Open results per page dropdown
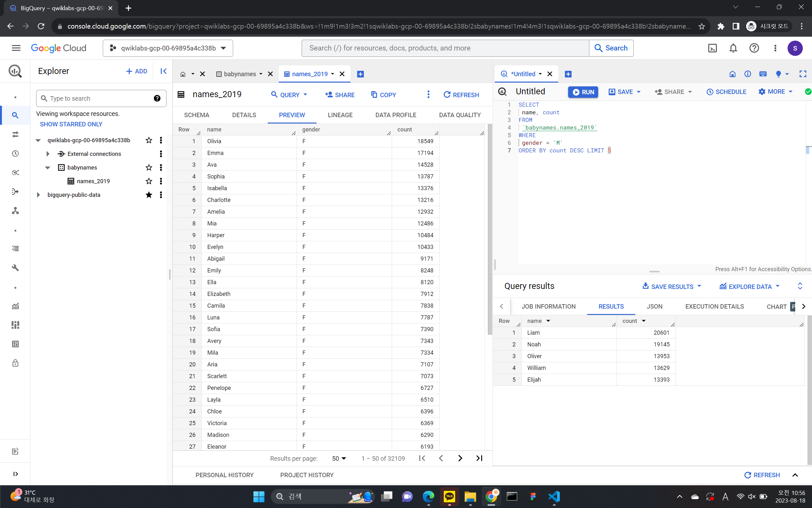812x508 pixels. click(339, 458)
